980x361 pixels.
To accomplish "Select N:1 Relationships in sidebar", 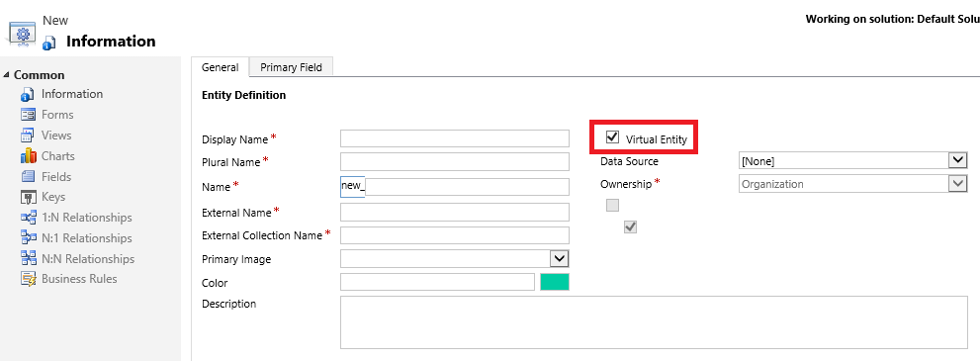I will coord(87,238).
